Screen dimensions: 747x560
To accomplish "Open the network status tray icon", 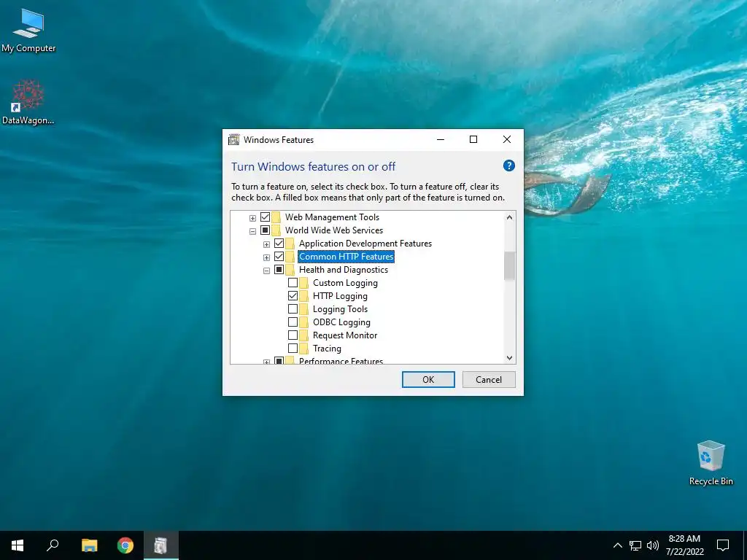I will pos(635,545).
